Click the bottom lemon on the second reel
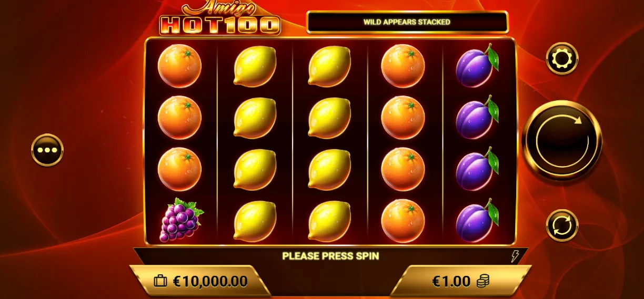 click(255, 221)
